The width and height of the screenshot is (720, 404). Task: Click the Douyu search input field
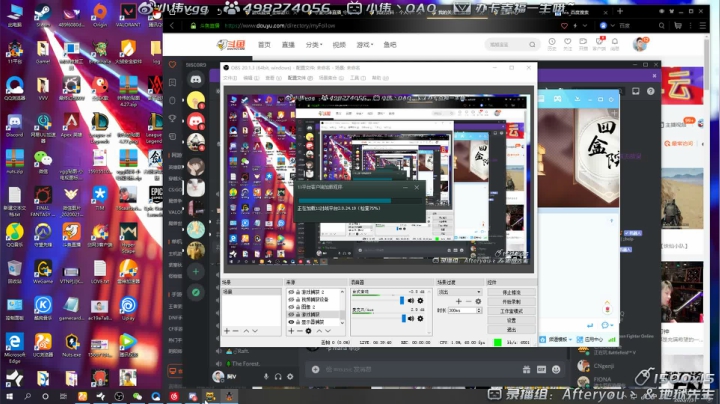pyautogui.click(x=506, y=45)
